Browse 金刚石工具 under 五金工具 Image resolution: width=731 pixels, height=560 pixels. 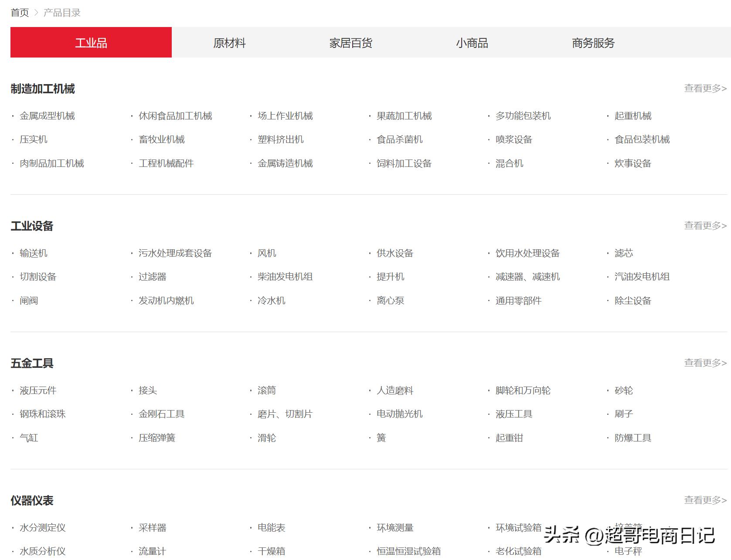(x=160, y=414)
